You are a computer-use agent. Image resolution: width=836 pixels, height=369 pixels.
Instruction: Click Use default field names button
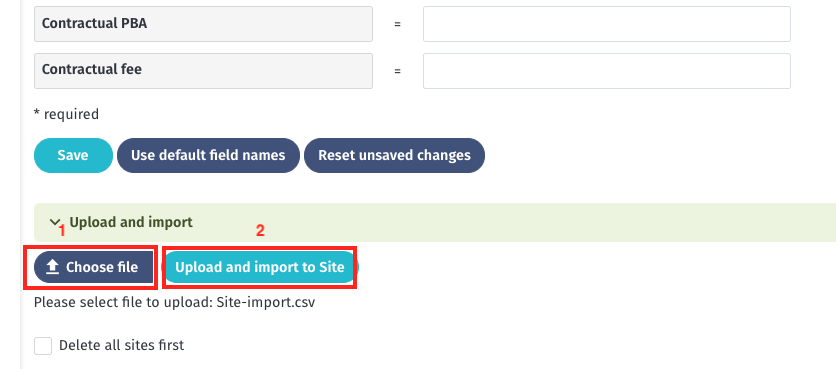pyautogui.click(x=208, y=155)
